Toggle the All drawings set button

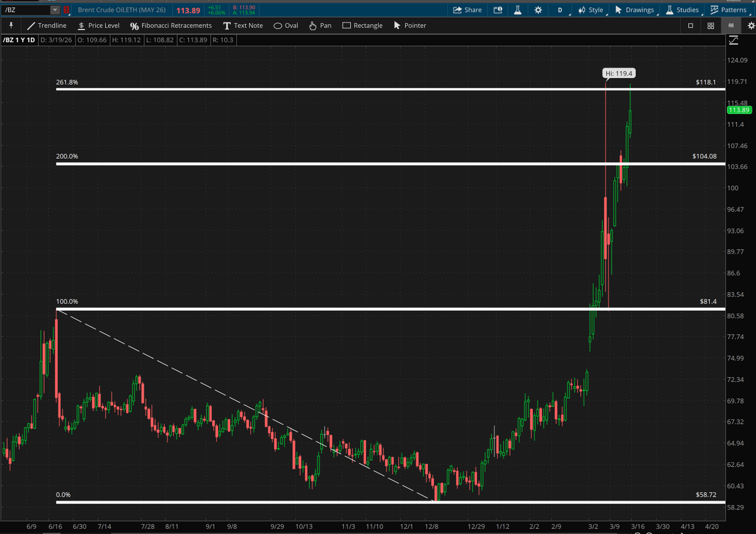tap(731, 26)
